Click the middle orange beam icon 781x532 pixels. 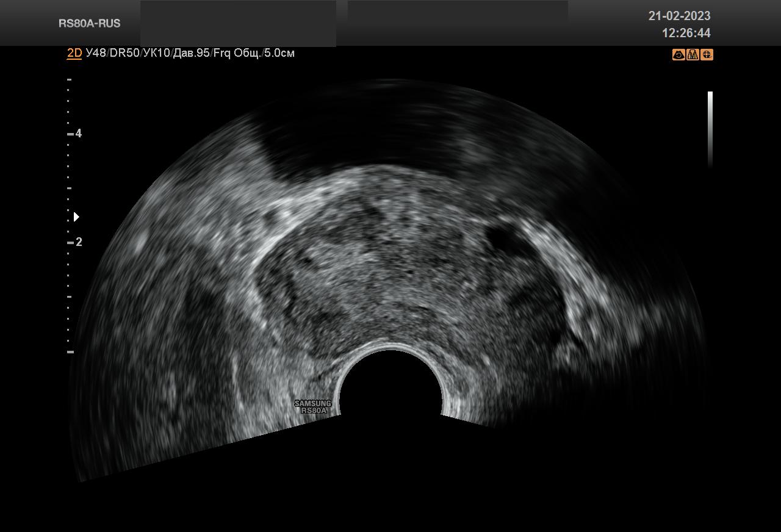coord(693,55)
